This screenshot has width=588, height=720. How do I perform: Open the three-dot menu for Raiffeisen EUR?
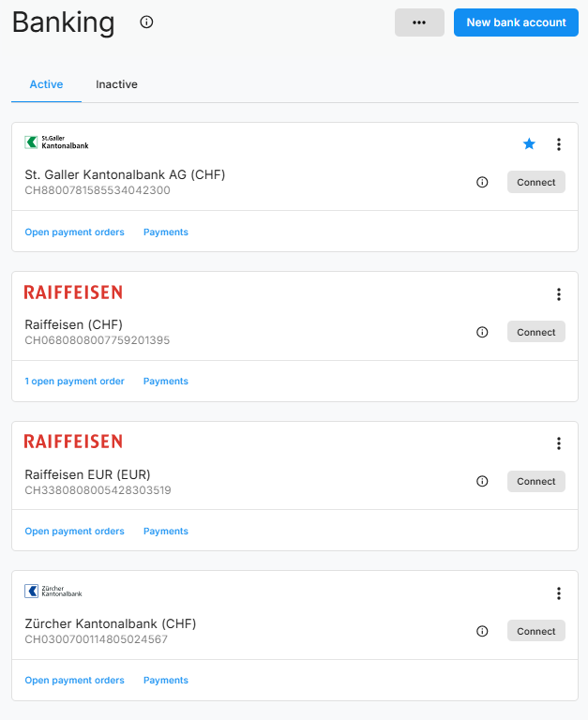click(x=559, y=443)
